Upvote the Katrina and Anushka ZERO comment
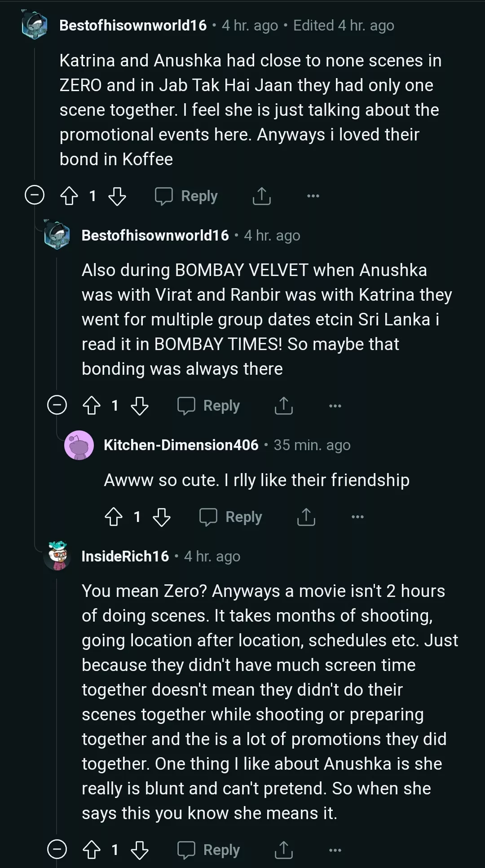This screenshot has width=485, height=868. tap(69, 196)
